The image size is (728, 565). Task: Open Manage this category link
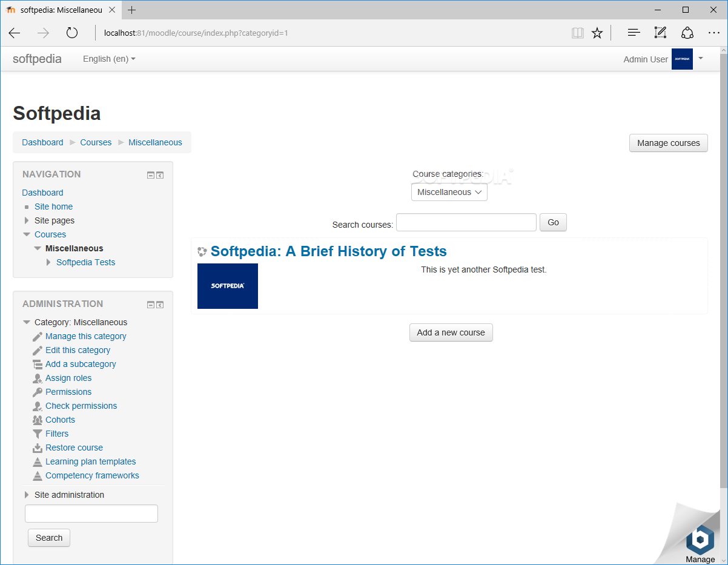(86, 336)
